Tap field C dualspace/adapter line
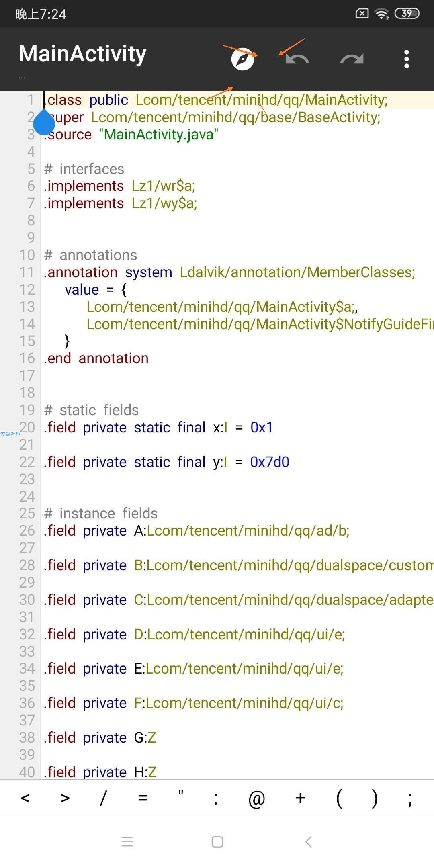This screenshot has height=868, width=434. [239, 600]
